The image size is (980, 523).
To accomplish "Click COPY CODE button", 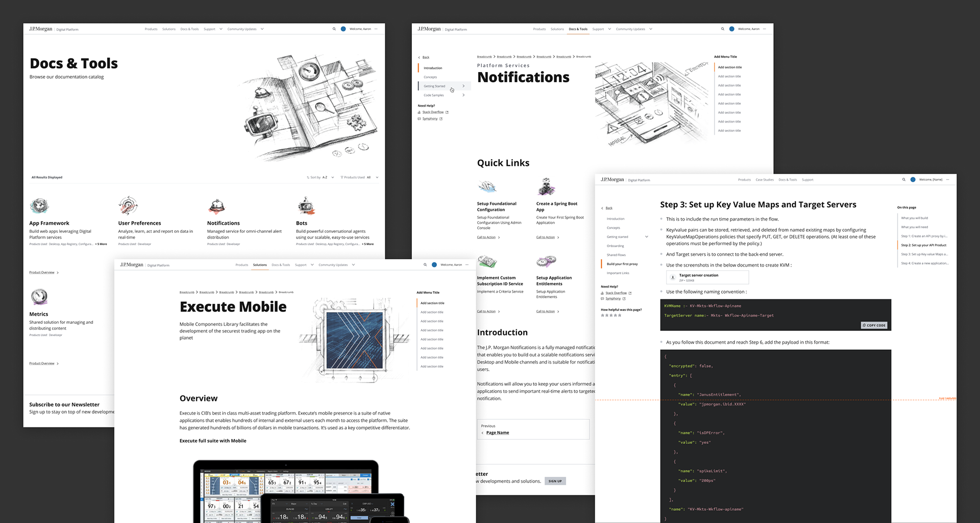I will (x=874, y=325).
